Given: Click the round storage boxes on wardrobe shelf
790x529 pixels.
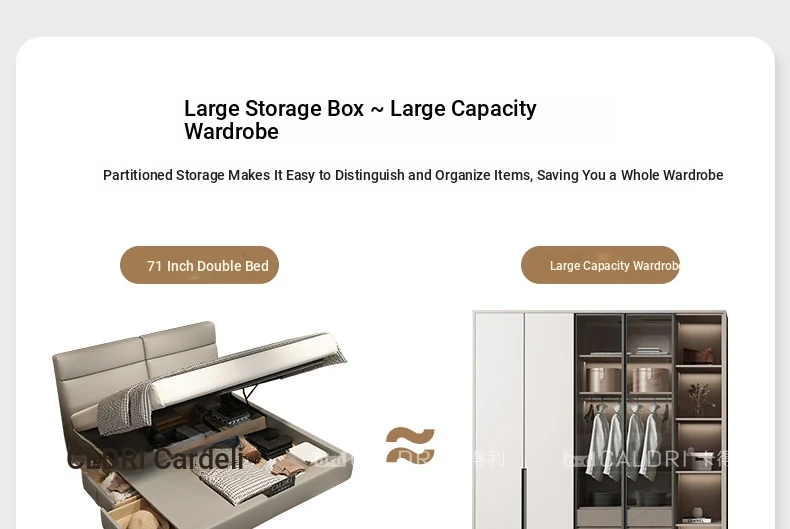Looking at the screenshot, I should point(626,379).
